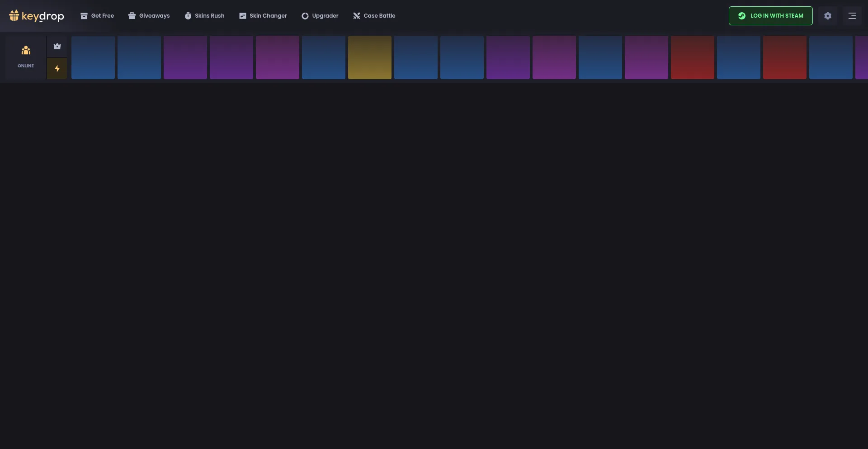Click the keydrop logo

[37, 16]
